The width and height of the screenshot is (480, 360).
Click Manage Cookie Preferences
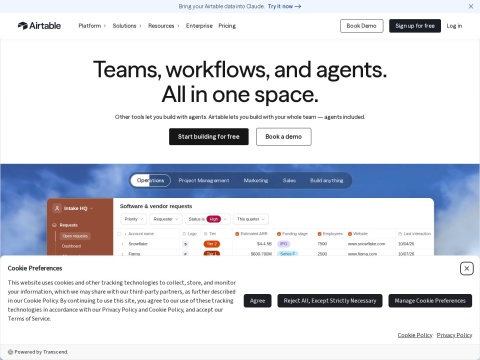pos(430,301)
